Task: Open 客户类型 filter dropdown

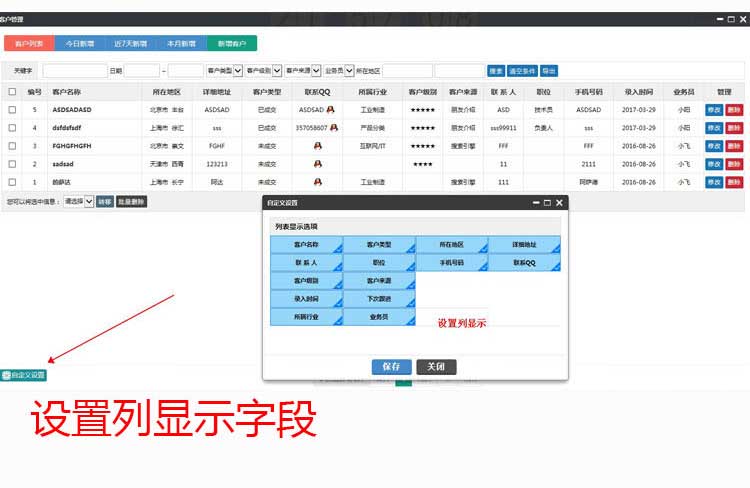Action: [224, 71]
